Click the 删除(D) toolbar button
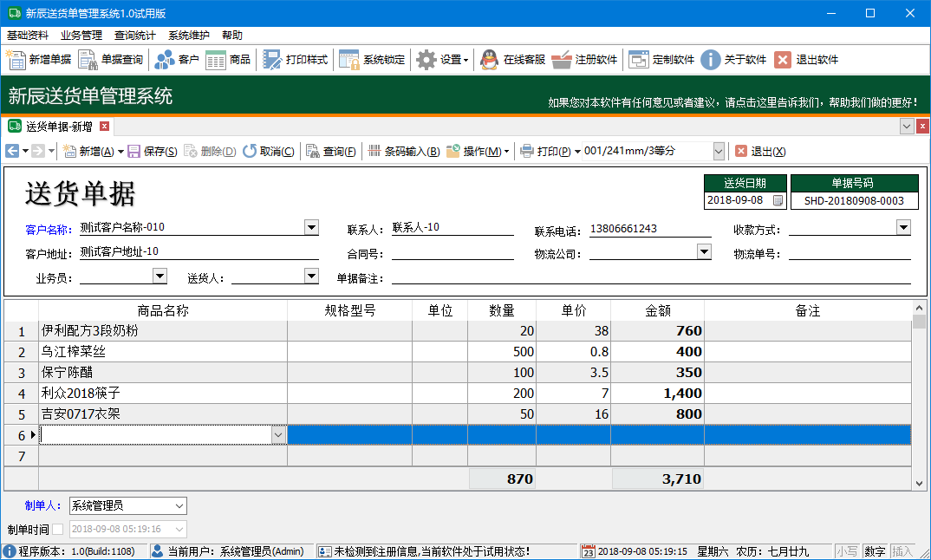This screenshot has width=931, height=560. (x=210, y=152)
